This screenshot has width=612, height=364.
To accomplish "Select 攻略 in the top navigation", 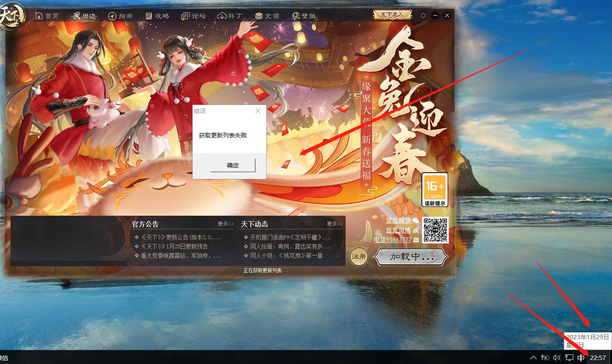I will tap(157, 16).
